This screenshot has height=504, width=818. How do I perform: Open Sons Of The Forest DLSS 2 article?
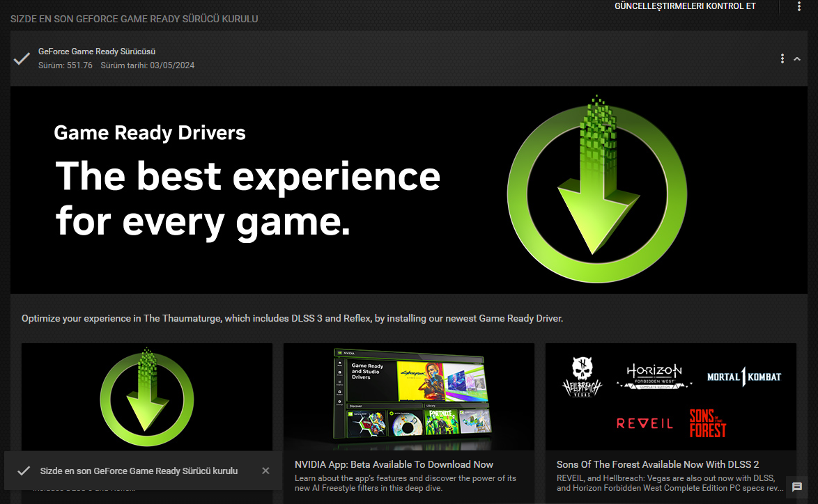click(x=657, y=464)
